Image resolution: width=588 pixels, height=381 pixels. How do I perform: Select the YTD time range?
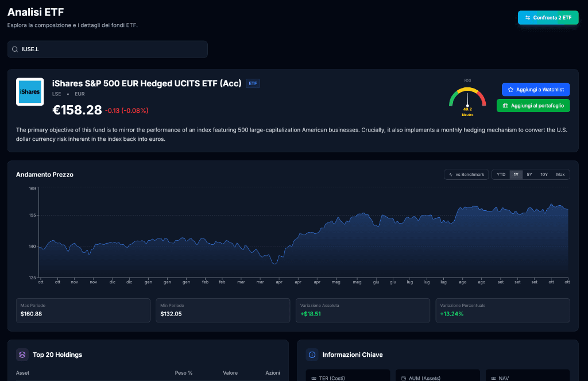[501, 175]
